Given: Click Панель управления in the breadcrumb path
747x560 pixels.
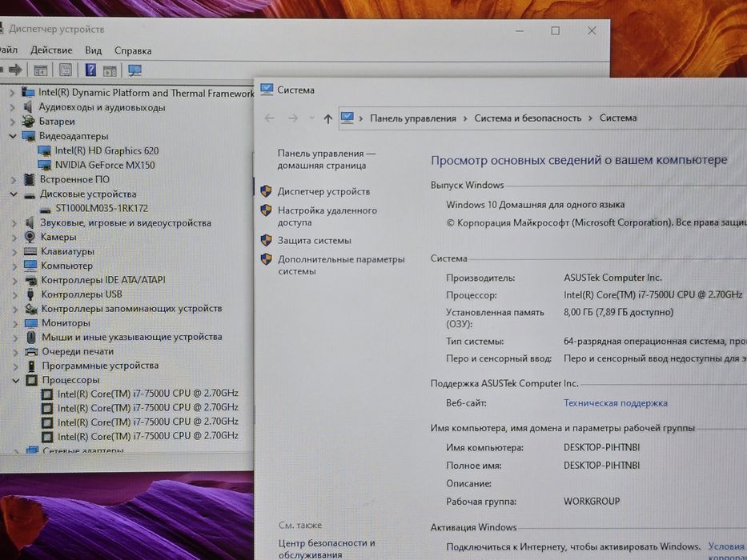Looking at the screenshot, I should 413,118.
